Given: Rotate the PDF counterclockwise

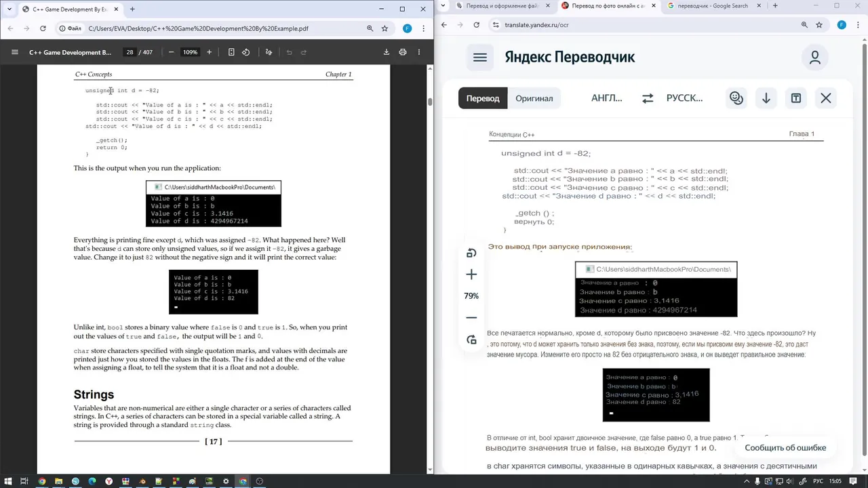Looking at the screenshot, I should (x=246, y=52).
